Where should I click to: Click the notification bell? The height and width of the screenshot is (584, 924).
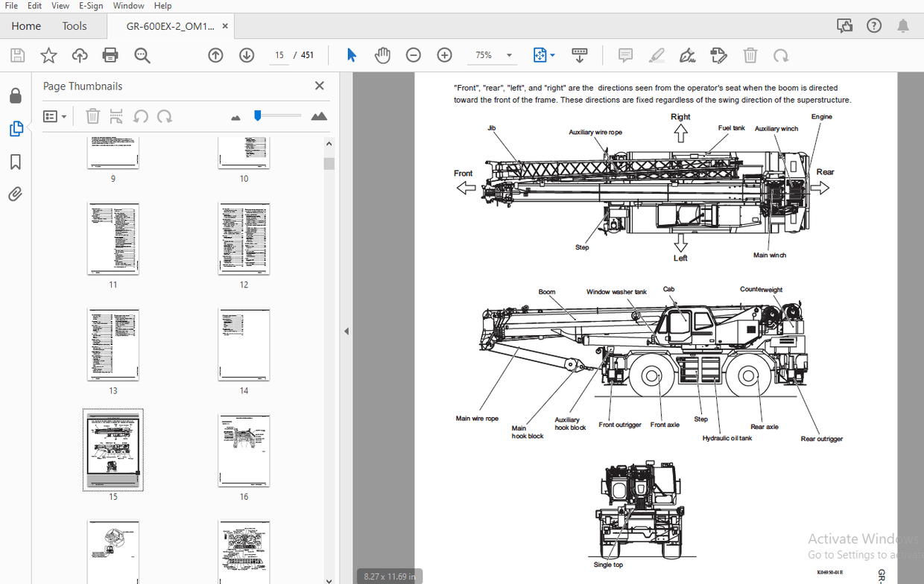click(904, 25)
